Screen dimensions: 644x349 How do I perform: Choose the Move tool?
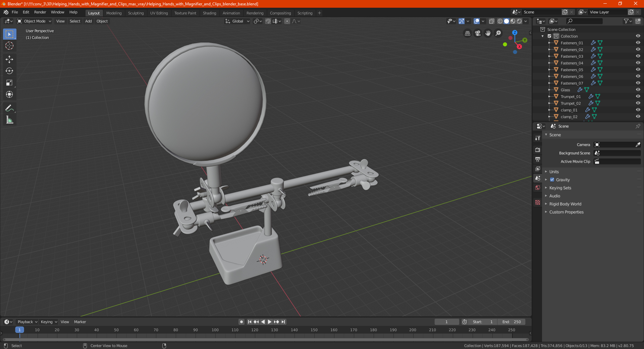click(x=9, y=59)
